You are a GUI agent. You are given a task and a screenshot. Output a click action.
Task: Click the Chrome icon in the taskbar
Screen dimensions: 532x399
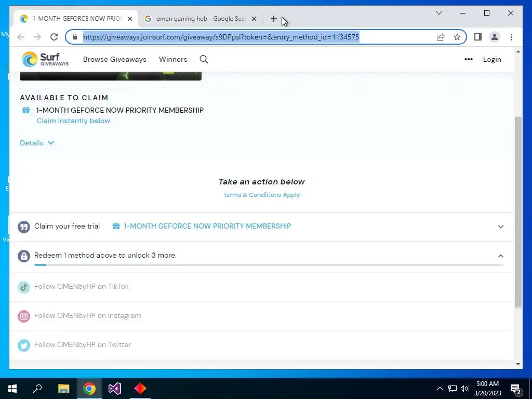[x=89, y=389]
